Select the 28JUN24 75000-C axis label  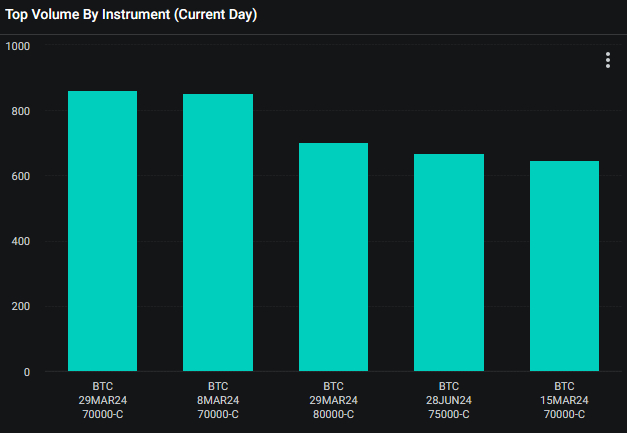click(449, 400)
